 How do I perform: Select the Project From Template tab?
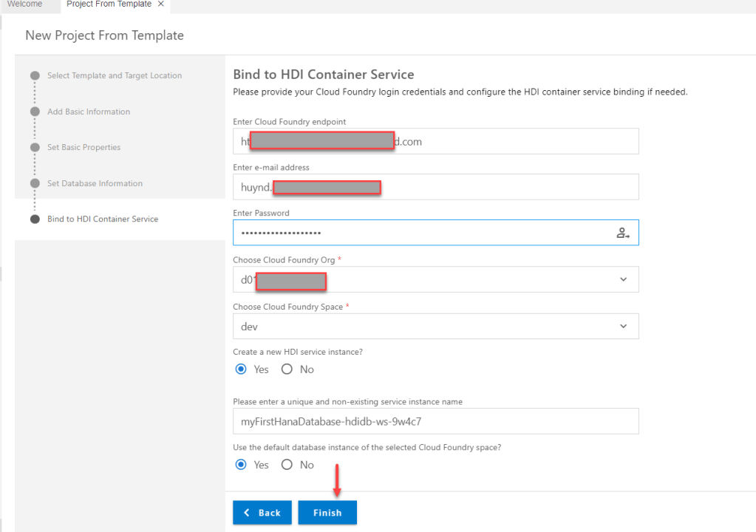tap(109, 4)
